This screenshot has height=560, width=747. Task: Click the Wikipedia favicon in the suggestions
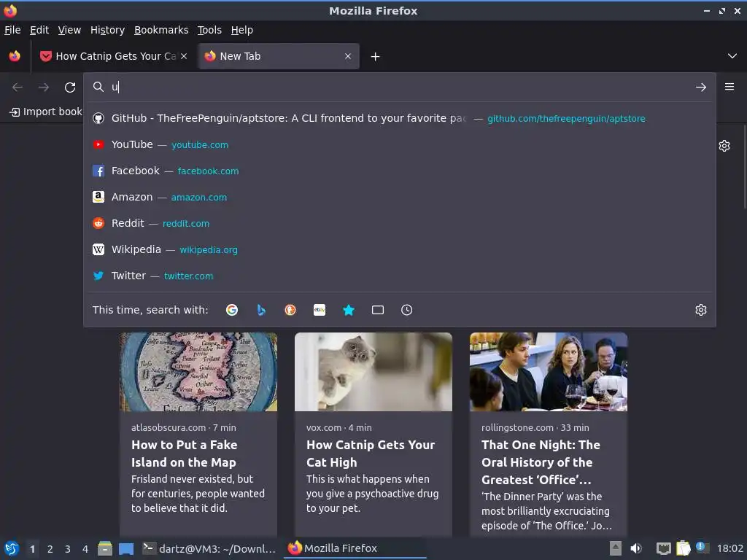click(x=98, y=249)
